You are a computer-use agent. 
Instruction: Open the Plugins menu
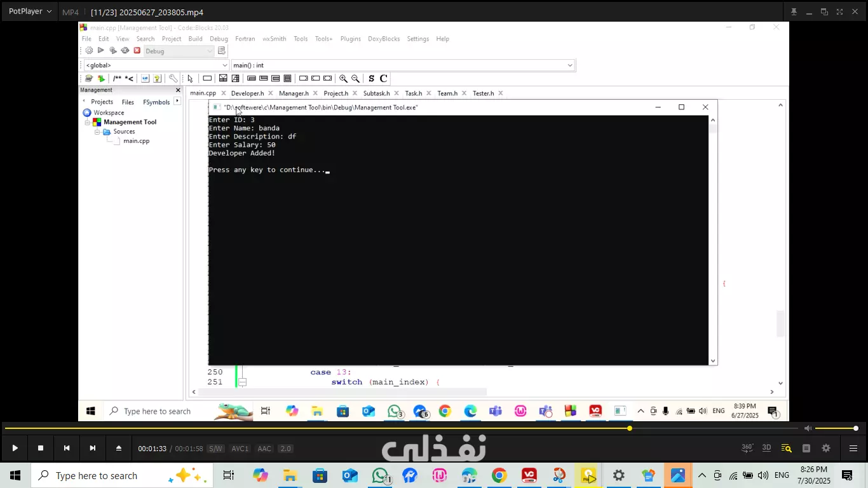[350, 39]
